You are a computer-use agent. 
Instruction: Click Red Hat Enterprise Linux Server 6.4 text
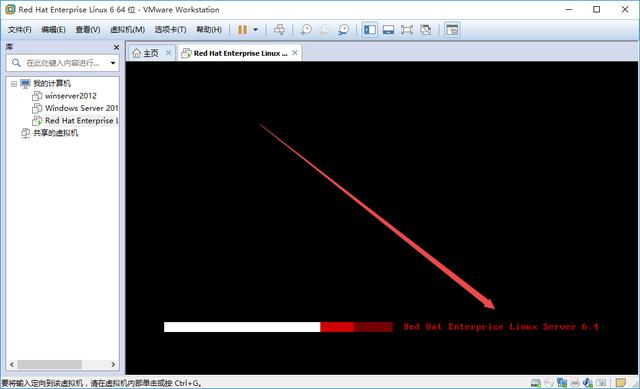(501, 326)
